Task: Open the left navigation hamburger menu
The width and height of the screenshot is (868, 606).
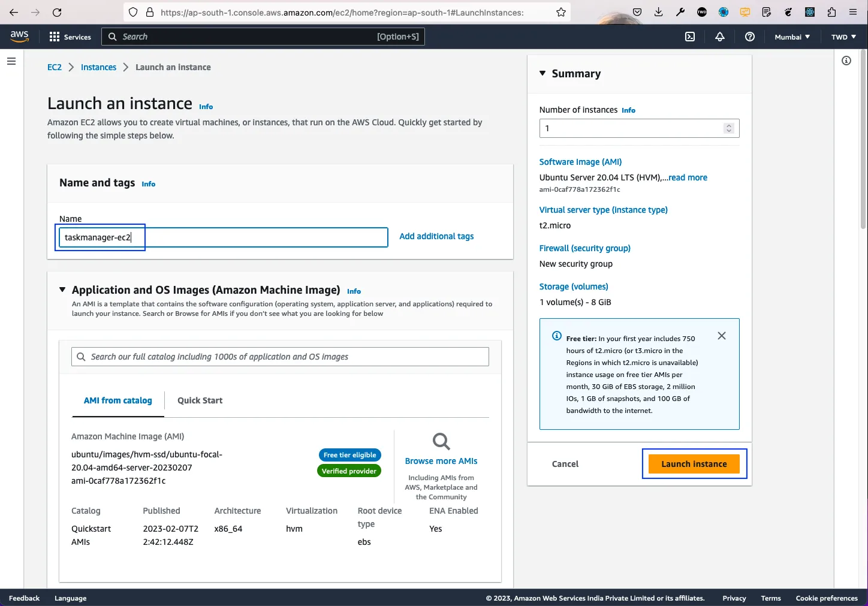Action: pos(11,61)
